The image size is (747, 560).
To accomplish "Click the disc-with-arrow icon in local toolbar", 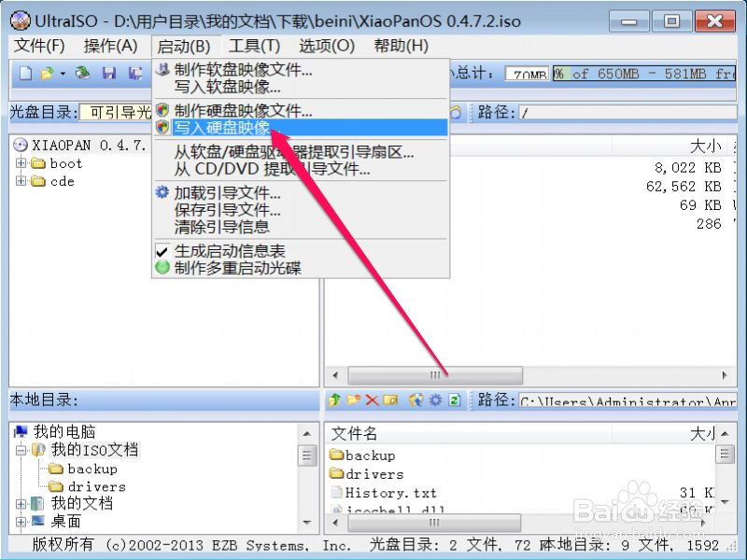I will (416, 400).
